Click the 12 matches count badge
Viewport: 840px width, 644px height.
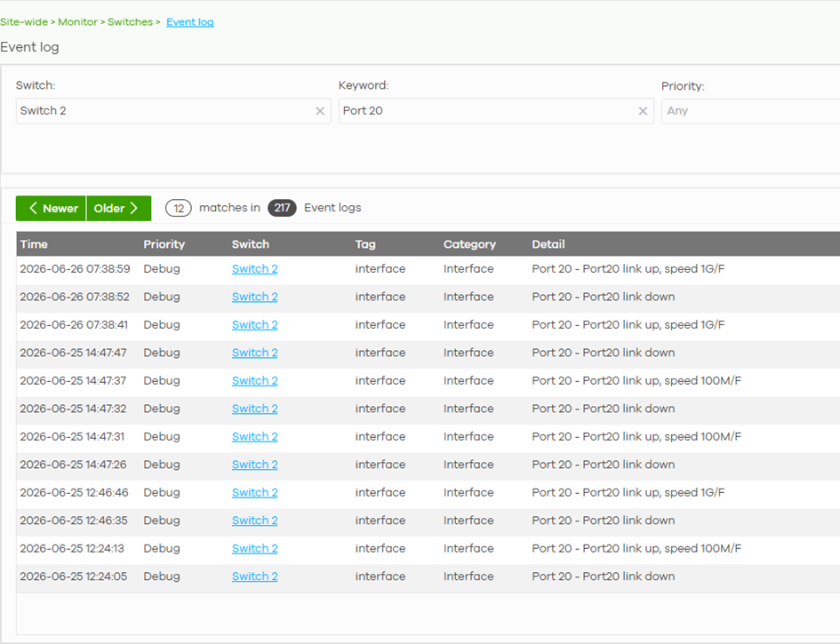pyautogui.click(x=179, y=208)
